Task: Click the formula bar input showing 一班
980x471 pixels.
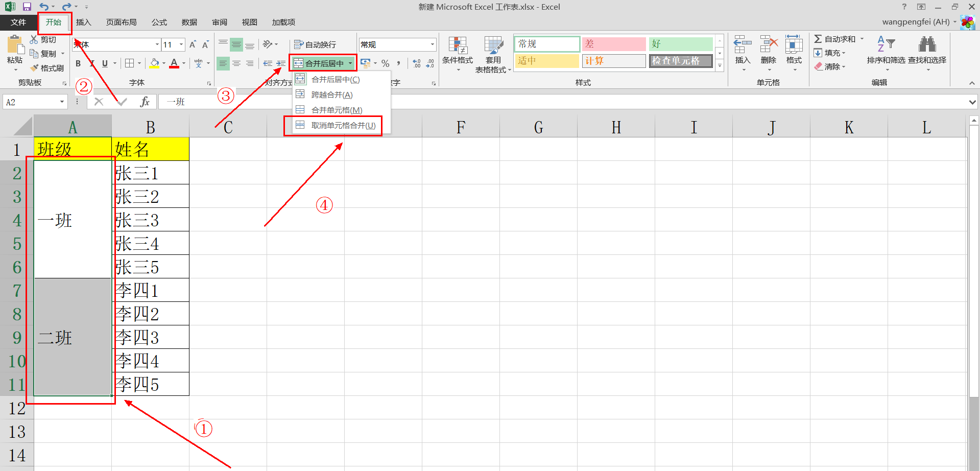Action: click(x=562, y=102)
